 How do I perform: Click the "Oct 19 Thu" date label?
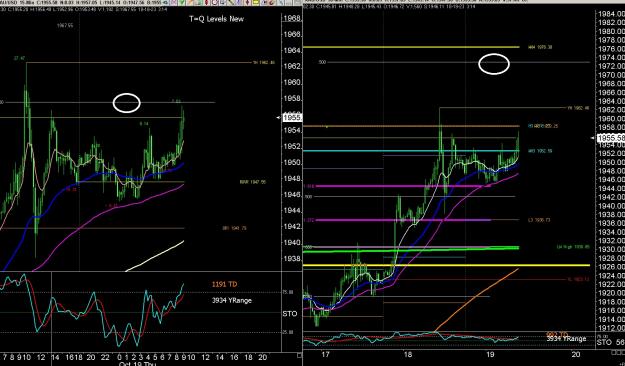click(137, 364)
